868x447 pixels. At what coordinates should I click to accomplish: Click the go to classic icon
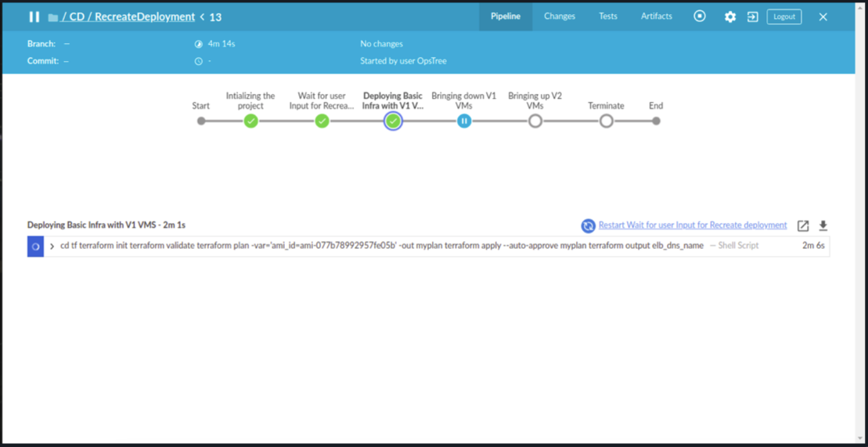coord(752,16)
